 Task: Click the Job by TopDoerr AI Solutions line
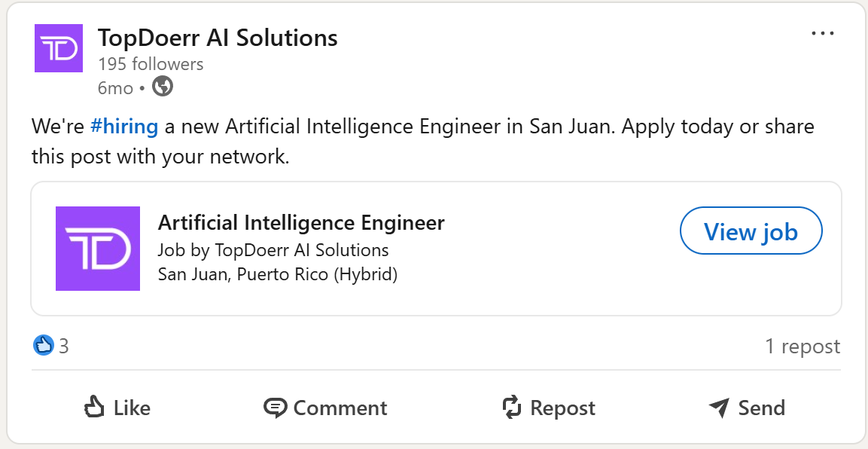pyautogui.click(x=273, y=250)
